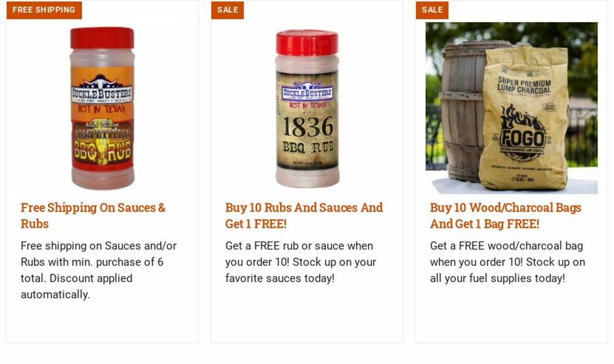614x364 pixels.
Task: Open 'Free Shipping On Sauces & Rubs' link
Action: (93, 215)
